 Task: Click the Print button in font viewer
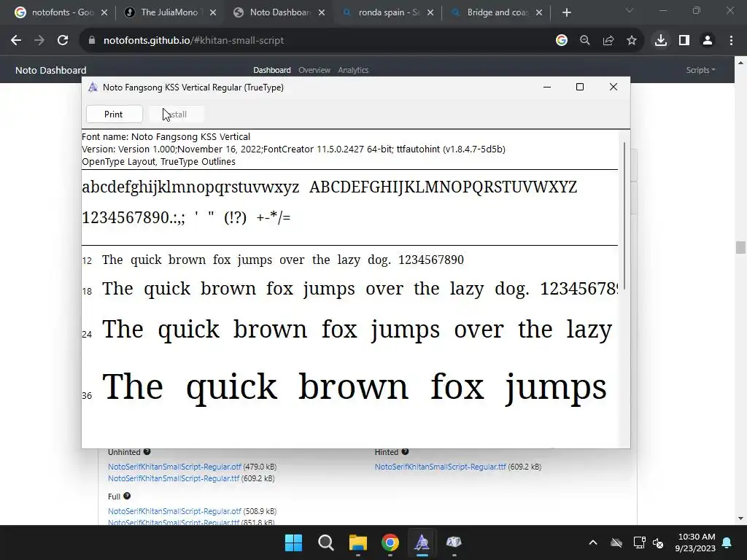tap(114, 114)
